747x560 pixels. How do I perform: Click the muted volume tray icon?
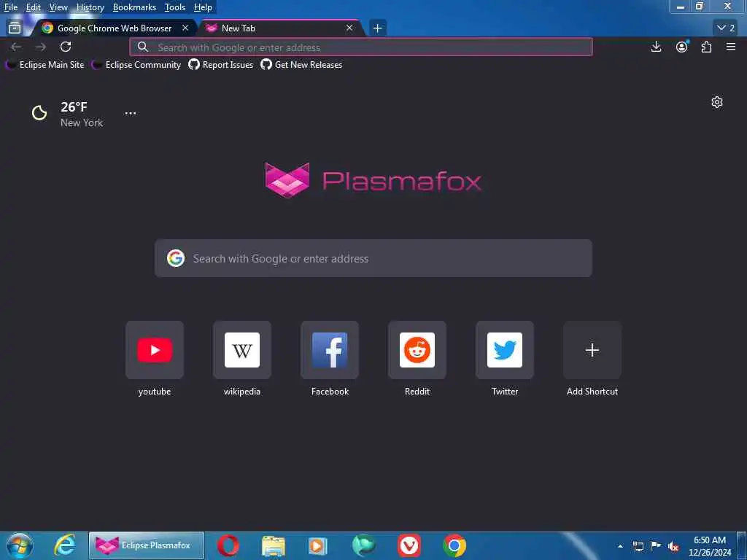(673, 547)
